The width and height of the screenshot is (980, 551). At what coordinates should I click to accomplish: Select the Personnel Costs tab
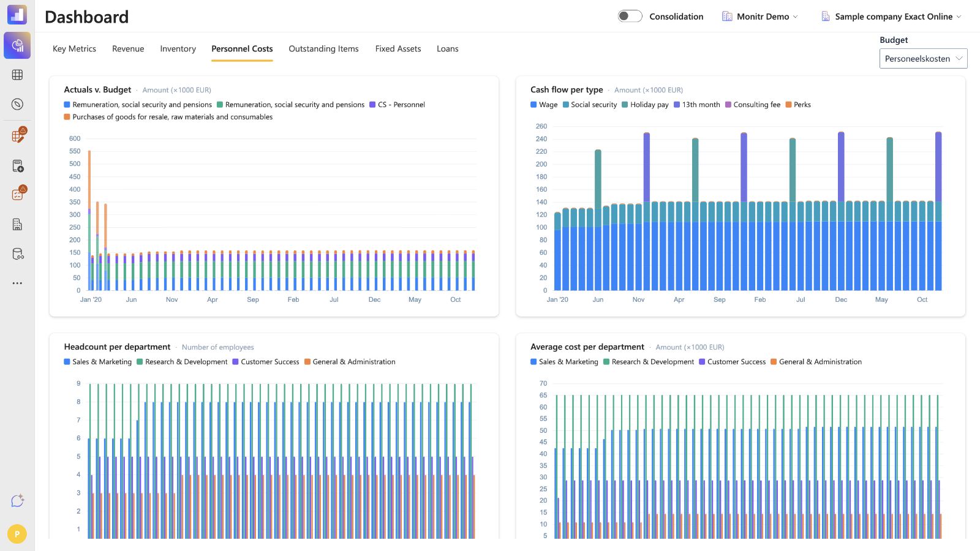point(242,49)
